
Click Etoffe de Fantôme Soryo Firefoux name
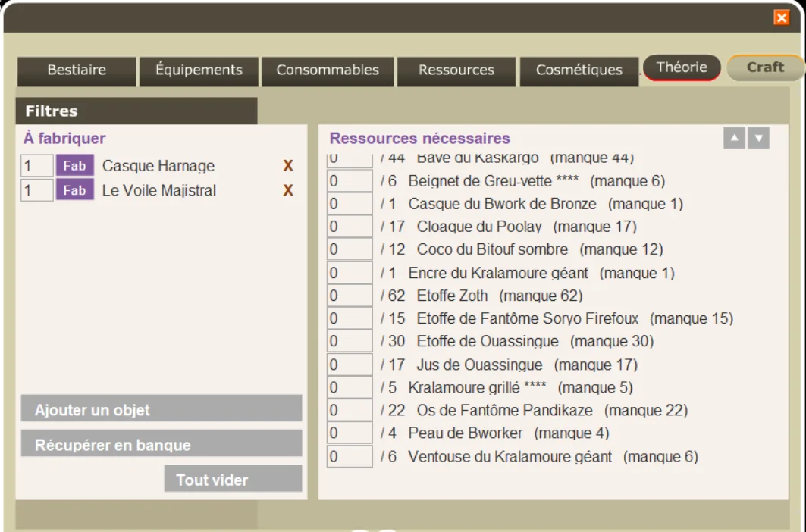[x=528, y=318]
